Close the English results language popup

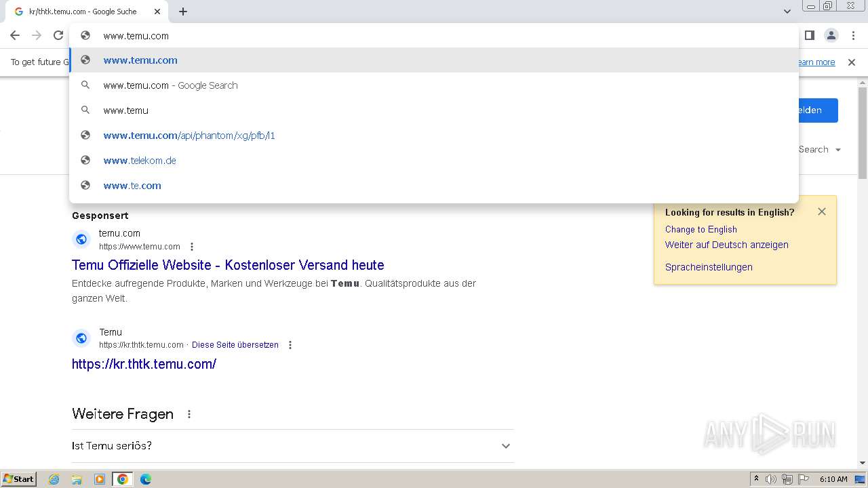click(x=822, y=211)
